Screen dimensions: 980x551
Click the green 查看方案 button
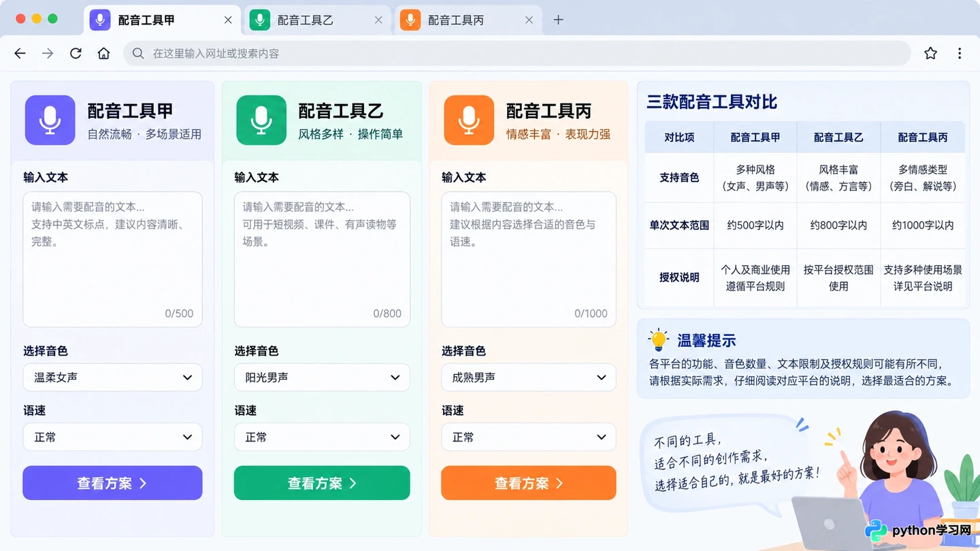(x=322, y=483)
